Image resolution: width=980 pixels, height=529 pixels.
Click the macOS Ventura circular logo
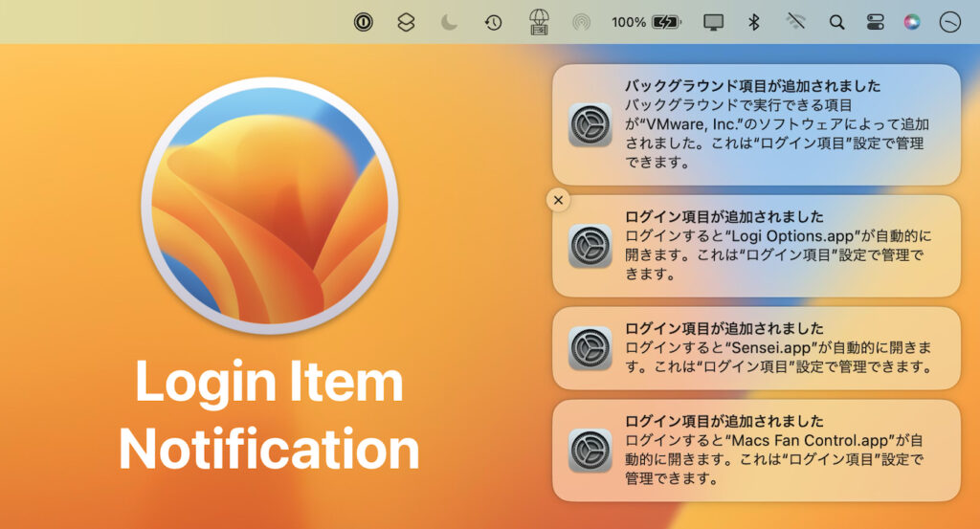pyautogui.click(x=269, y=206)
